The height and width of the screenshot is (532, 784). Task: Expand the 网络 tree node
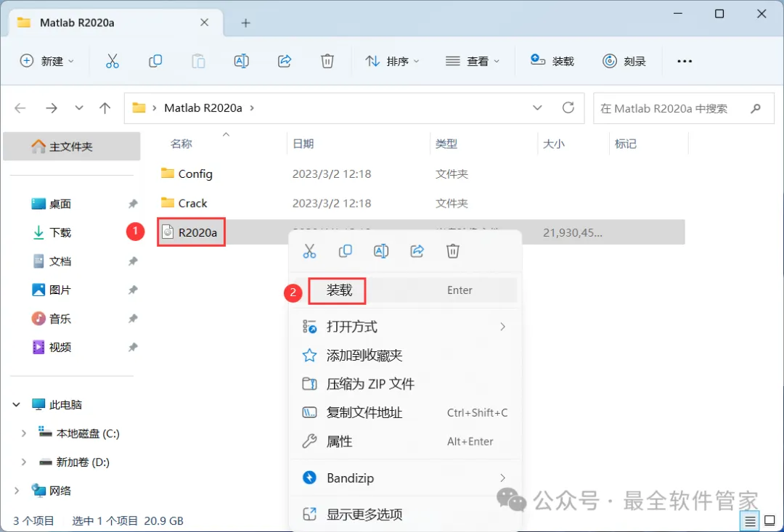tap(17, 491)
